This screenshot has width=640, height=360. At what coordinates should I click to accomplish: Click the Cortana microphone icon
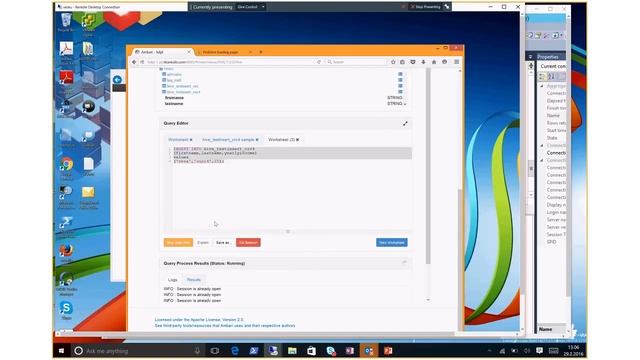click(197, 351)
